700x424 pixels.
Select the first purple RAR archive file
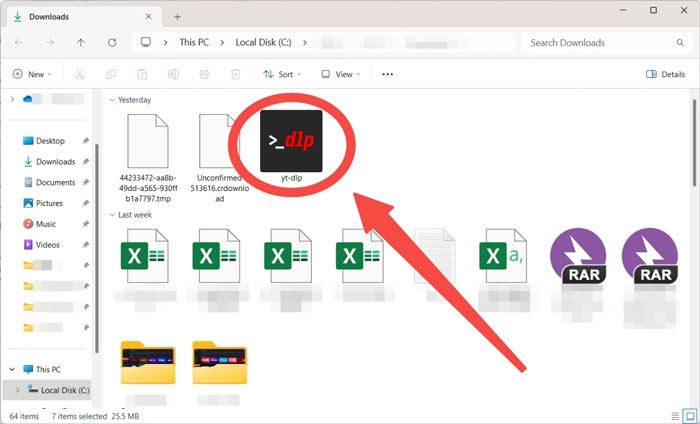point(578,256)
